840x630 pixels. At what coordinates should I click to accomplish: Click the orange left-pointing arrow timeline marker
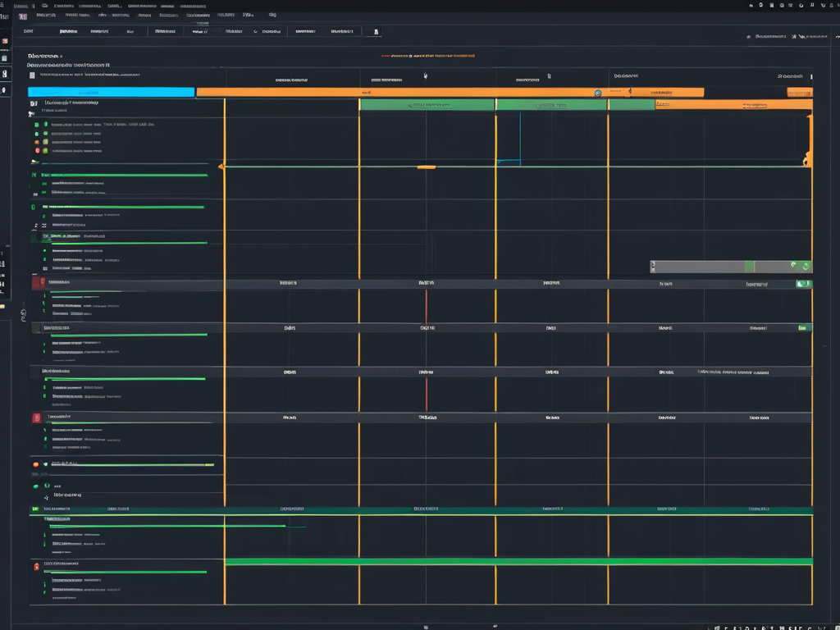[x=221, y=167]
